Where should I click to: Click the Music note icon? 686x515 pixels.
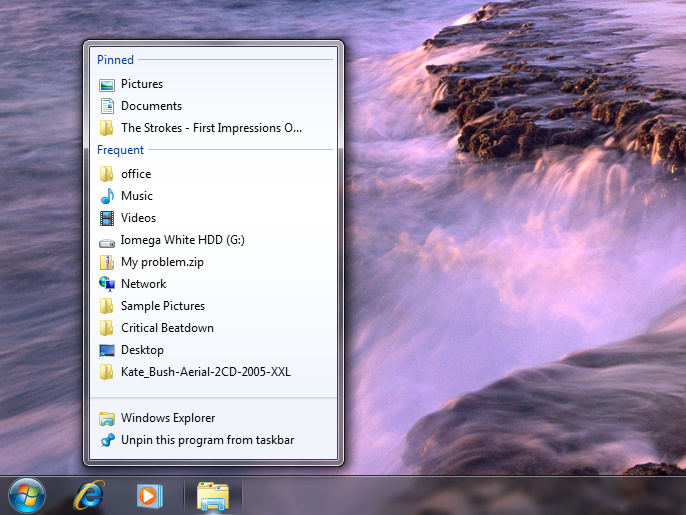coord(107,196)
